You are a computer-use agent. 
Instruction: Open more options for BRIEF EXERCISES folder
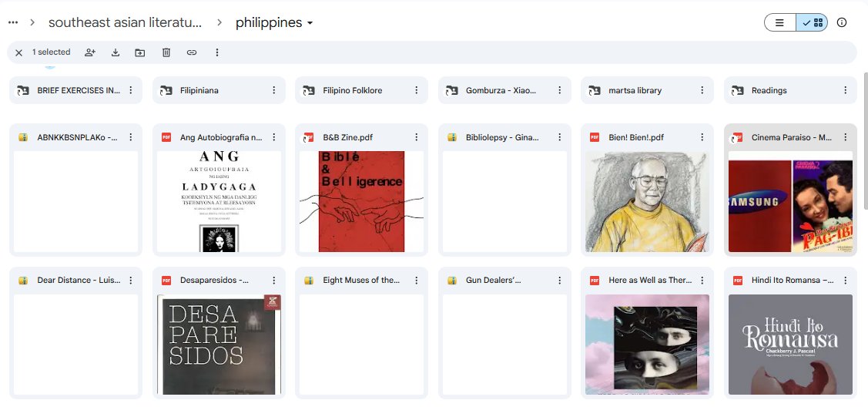[131, 90]
